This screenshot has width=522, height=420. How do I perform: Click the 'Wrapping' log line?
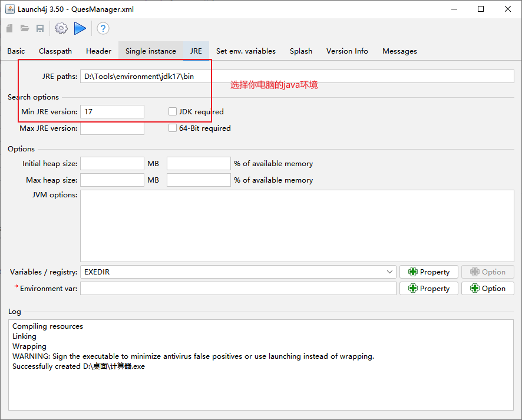[29, 346]
